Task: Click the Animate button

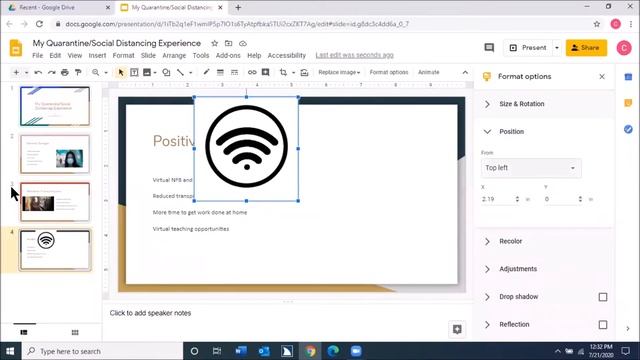Action: 429,72
